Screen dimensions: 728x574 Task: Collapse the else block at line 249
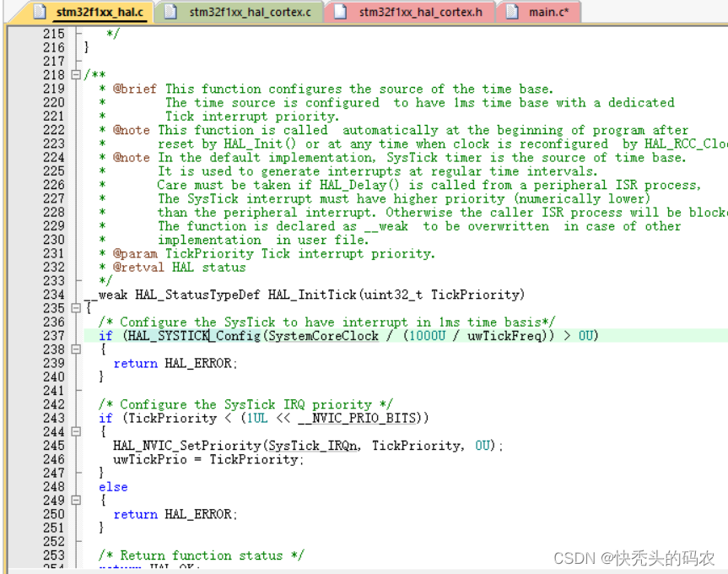pos(75,501)
